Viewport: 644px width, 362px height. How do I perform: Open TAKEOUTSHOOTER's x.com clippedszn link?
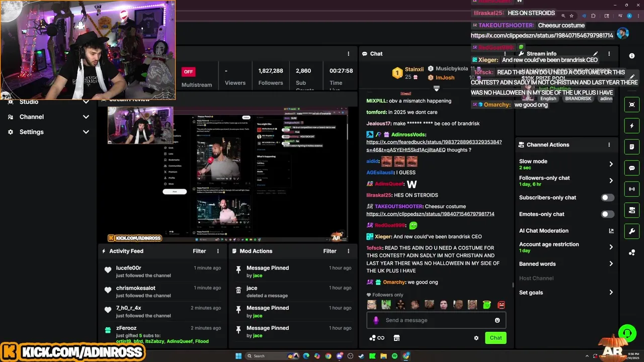pyautogui.click(x=430, y=214)
